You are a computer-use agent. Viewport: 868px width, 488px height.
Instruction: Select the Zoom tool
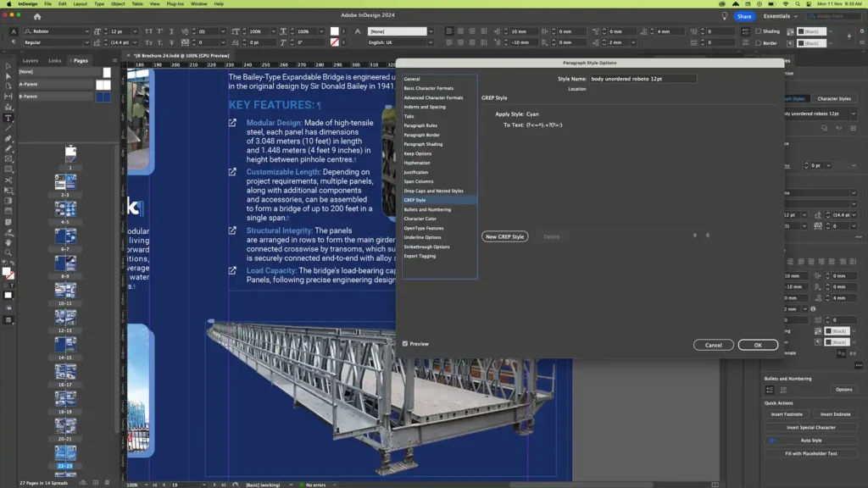8,252
